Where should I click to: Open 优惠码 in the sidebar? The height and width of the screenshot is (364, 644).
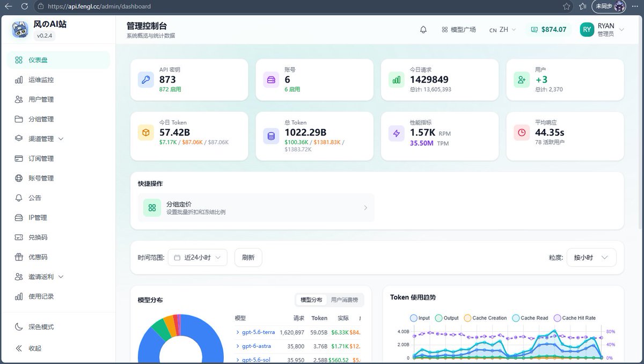click(58, 257)
